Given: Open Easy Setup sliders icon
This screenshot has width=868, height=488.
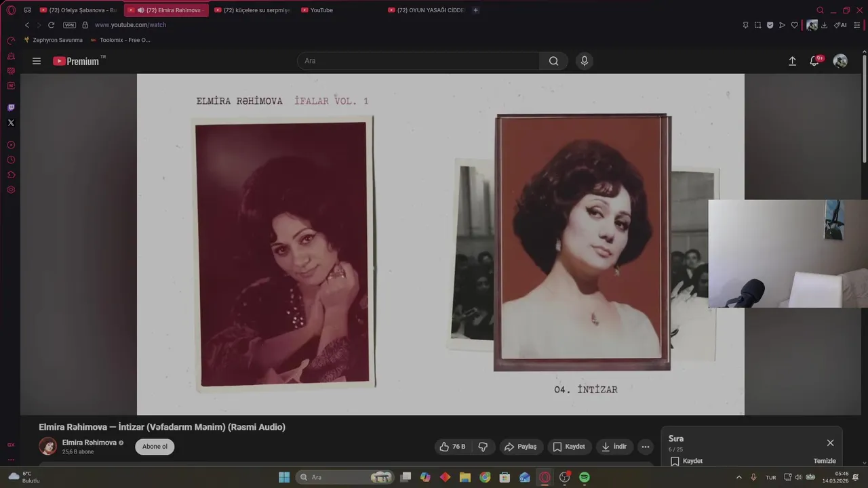Looking at the screenshot, I should [856, 25].
